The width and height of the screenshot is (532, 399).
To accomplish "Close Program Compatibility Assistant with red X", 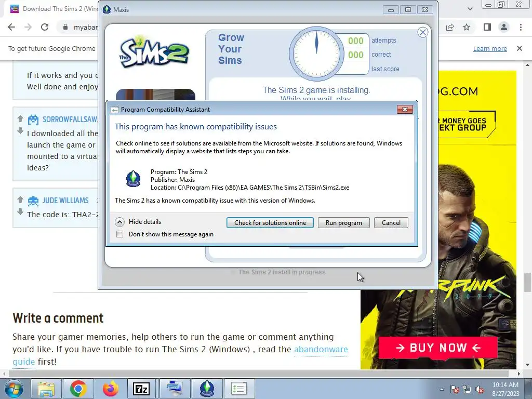I will tap(405, 109).
